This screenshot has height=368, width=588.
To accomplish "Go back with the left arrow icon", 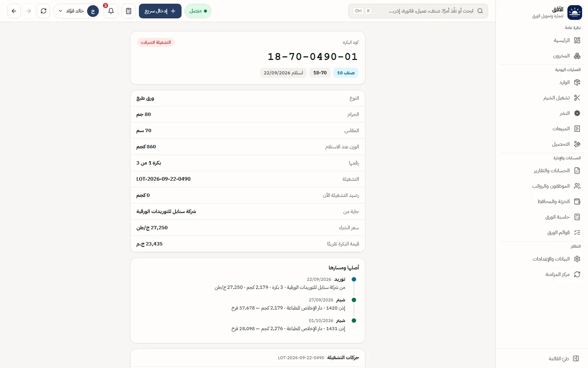I will pyautogui.click(x=14, y=11).
